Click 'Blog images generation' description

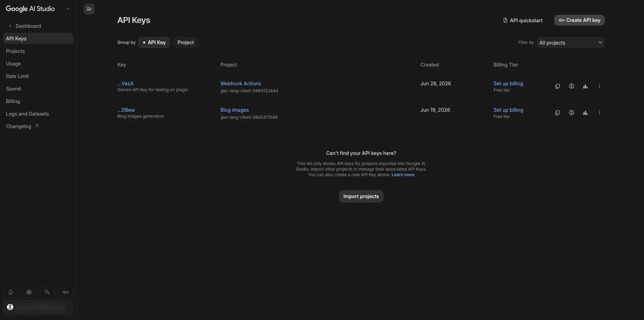pos(140,116)
